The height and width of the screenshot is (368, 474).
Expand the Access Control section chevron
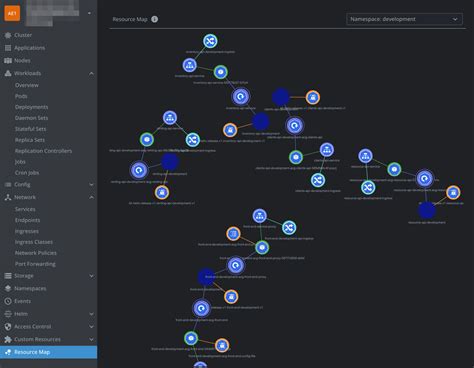point(91,327)
